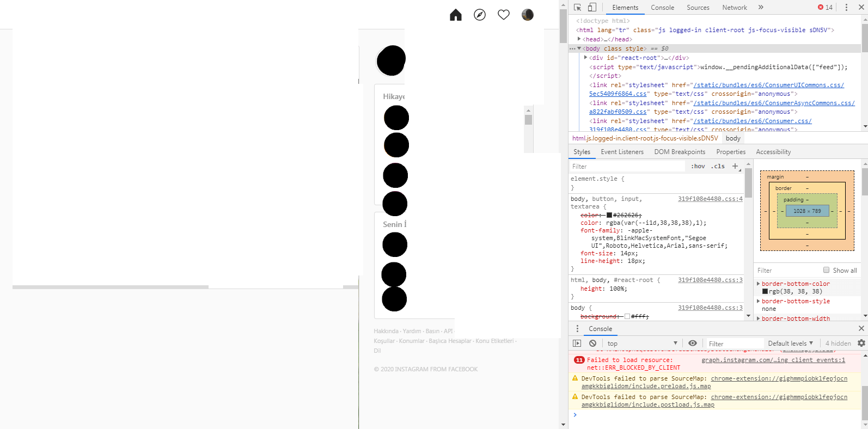The width and height of the screenshot is (868, 429).
Task: Open the Accessibility tab
Action: tap(773, 152)
